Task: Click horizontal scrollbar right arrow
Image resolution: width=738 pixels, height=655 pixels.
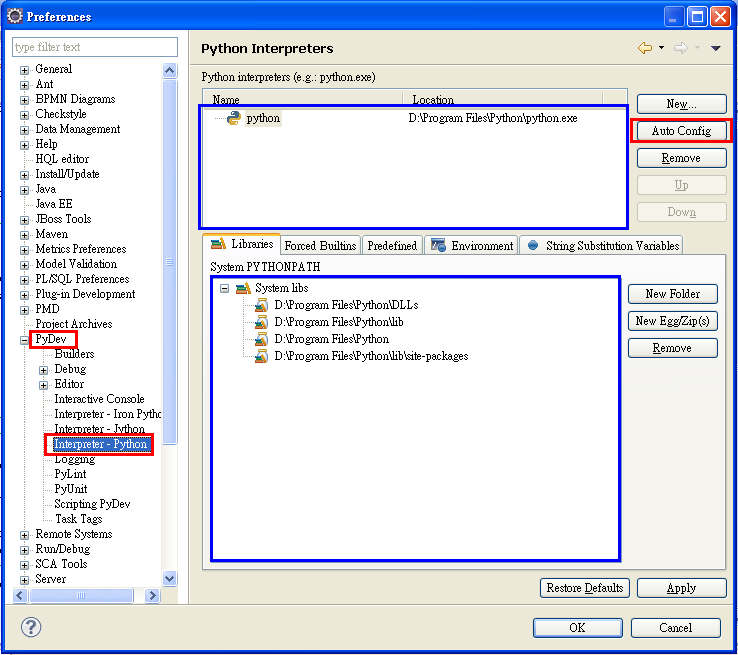Action: [x=152, y=595]
